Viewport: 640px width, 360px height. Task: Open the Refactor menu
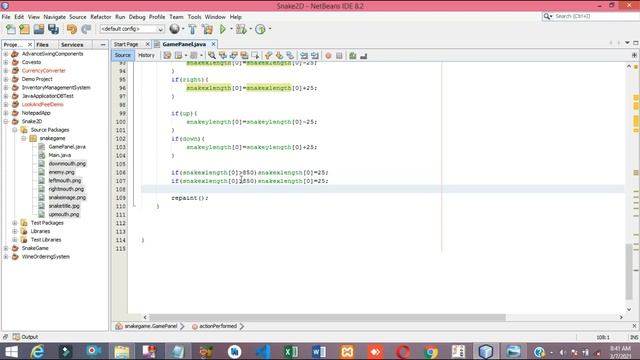click(x=100, y=17)
